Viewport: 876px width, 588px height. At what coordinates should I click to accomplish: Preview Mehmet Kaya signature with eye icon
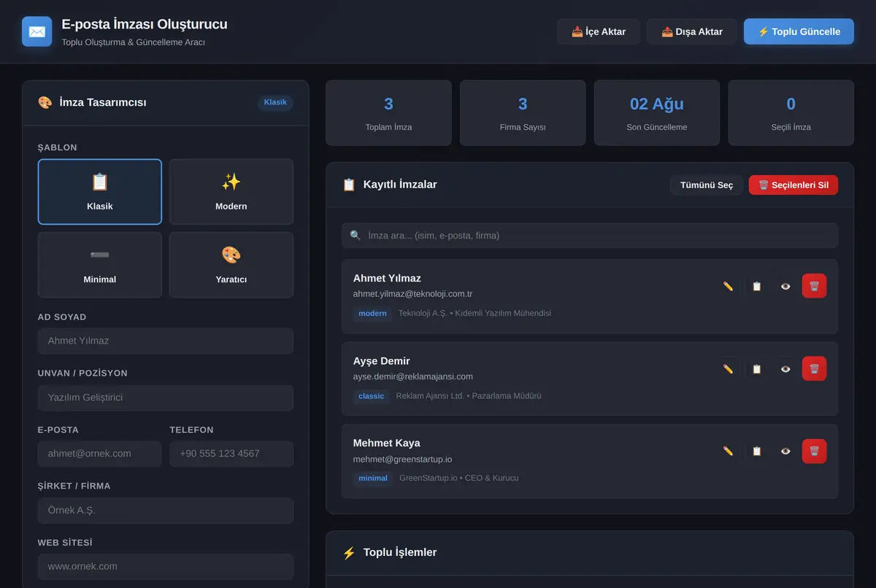point(785,451)
